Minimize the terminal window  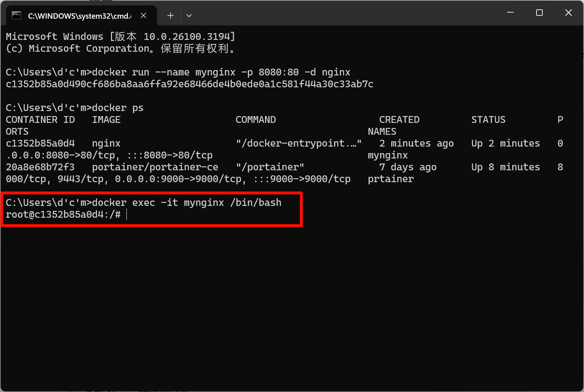tap(510, 13)
